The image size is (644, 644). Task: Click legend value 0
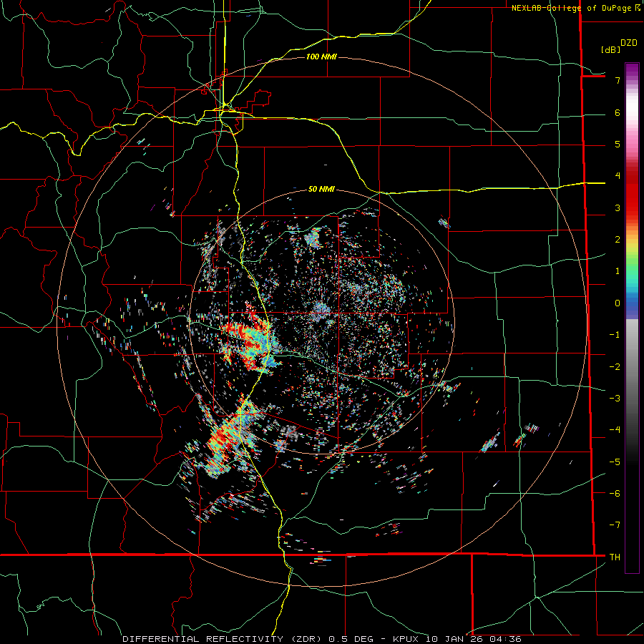[618, 303]
